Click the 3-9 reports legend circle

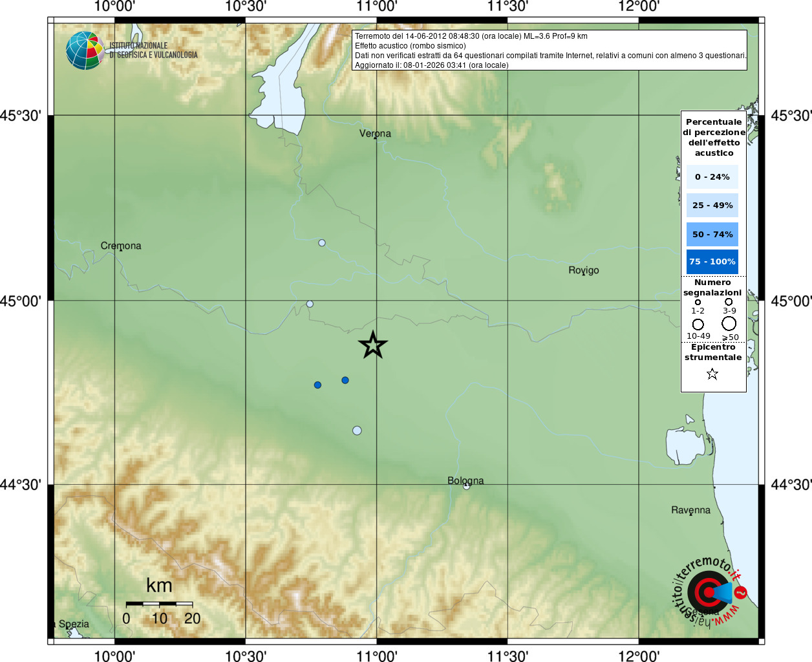click(x=729, y=302)
